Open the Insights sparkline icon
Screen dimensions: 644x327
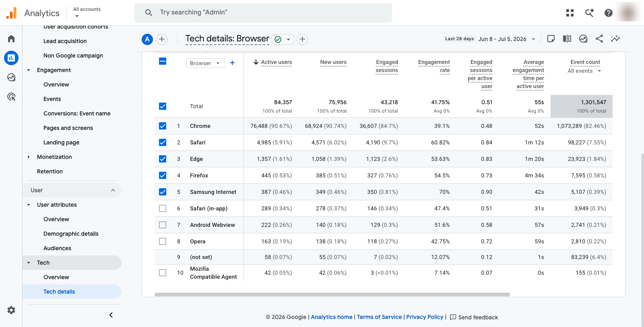pyautogui.click(x=615, y=39)
